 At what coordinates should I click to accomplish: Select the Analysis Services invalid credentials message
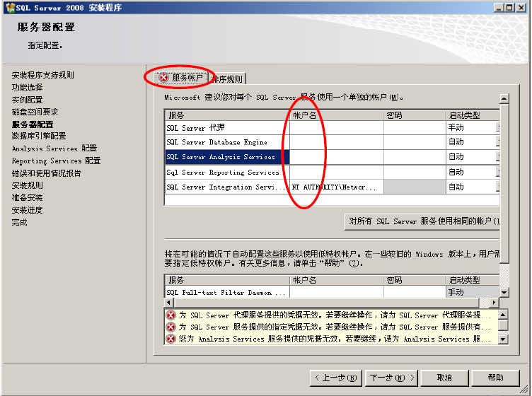(331, 338)
